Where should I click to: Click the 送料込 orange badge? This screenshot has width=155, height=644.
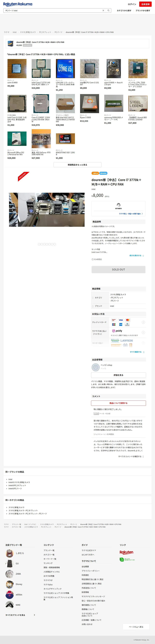pos(95,173)
